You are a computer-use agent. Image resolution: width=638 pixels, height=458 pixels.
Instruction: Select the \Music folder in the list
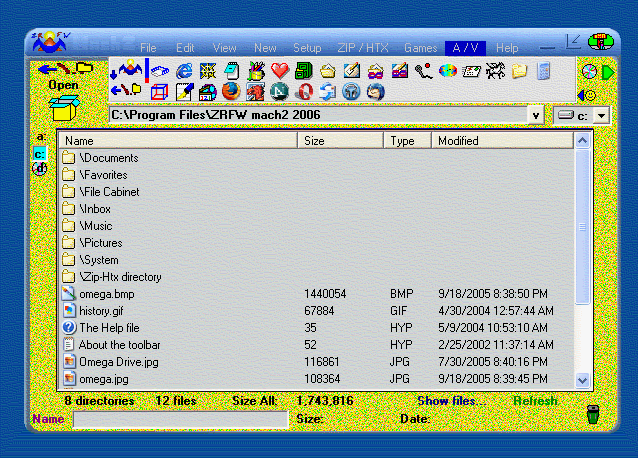pyautogui.click(x=96, y=226)
